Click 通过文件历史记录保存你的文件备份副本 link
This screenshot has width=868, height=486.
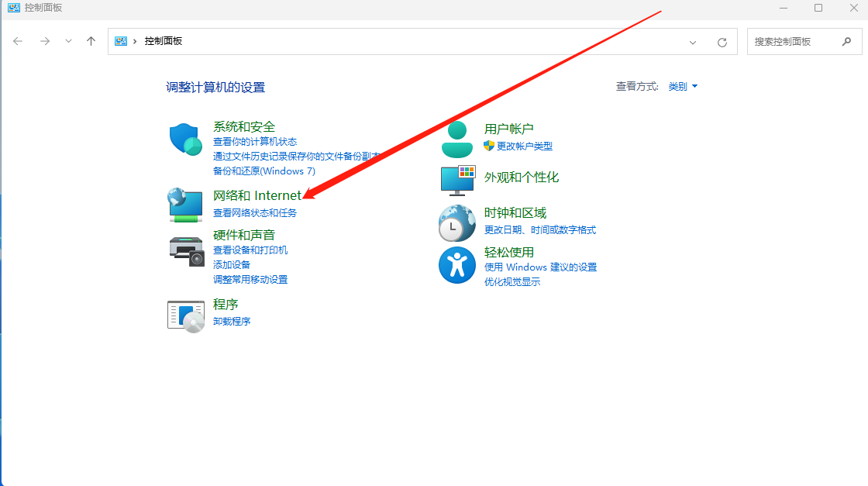click(x=297, y=157)
